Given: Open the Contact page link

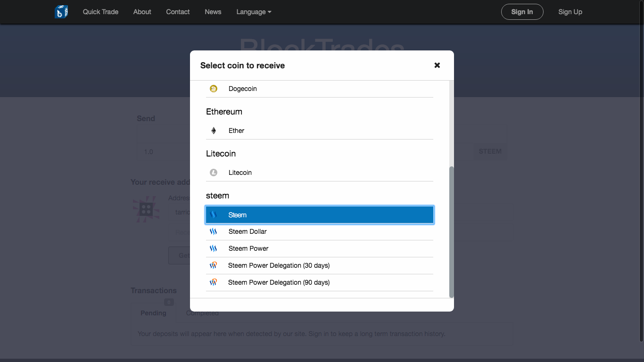Looking at the screenshot, I should coord(178,12).
